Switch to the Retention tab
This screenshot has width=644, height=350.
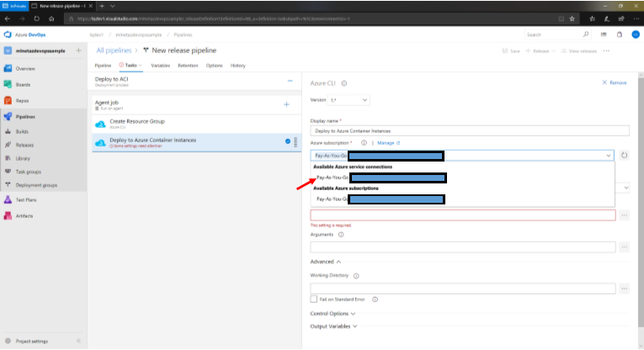point(187,65)
